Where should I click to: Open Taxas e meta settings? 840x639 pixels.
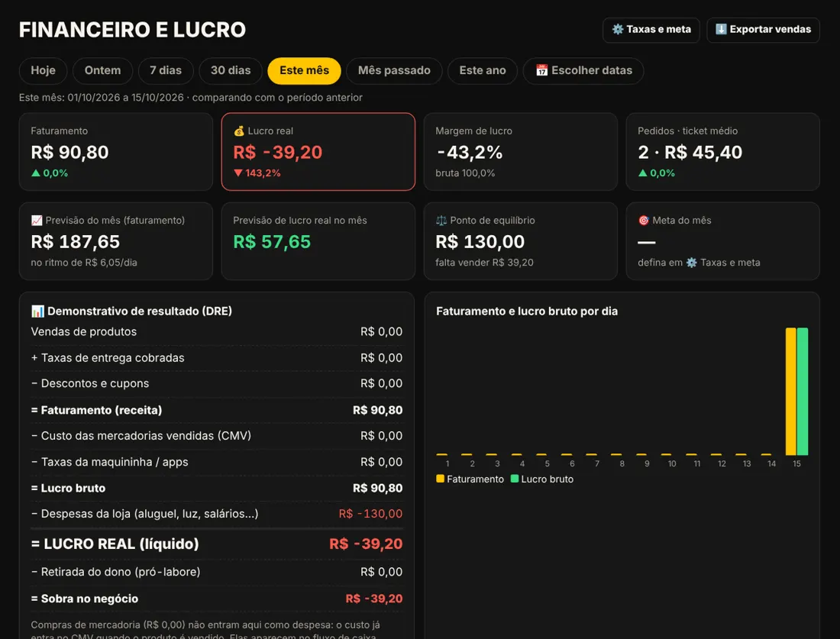(x=651, y=30)
